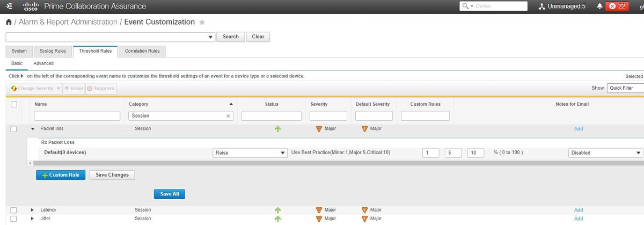Image resolution: width=644 pixels, height=225 pixels.
Task: Click Latency status up-arrow icon
Action: point(277,210)
